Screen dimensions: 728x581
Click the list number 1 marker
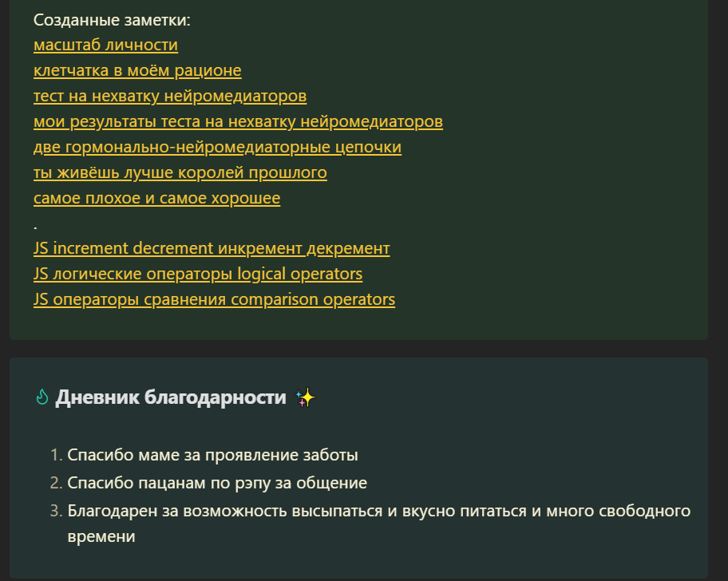pos(56,455)
